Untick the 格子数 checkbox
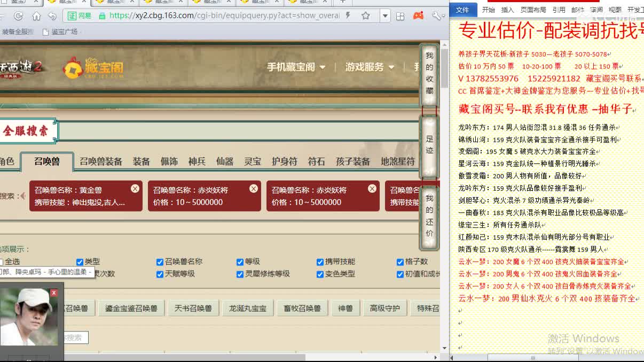The height and width of the screenshot is (362, 644). click(x=400, y=262)
